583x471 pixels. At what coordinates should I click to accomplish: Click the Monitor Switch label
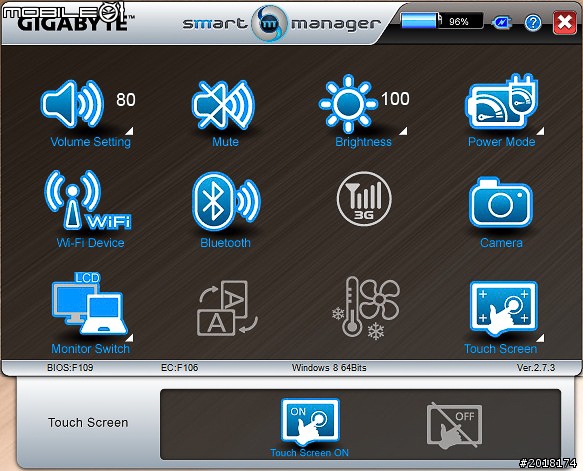[x=90, y=349]
